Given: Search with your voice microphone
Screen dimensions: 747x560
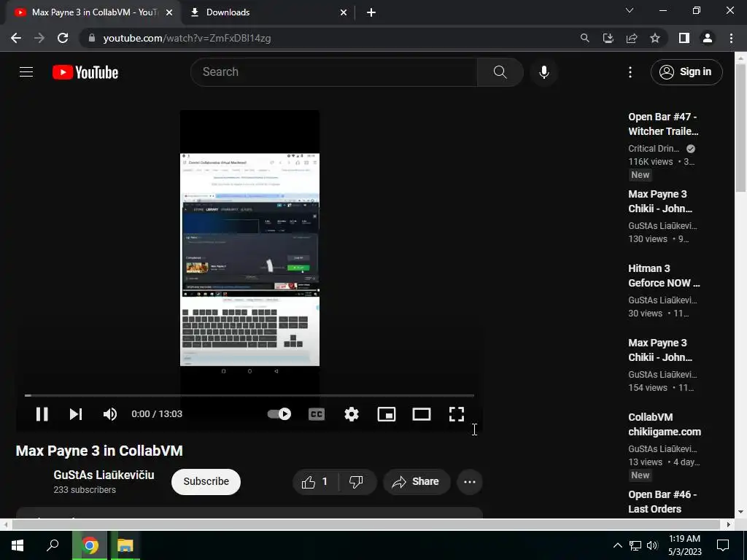Looking at the screenshot, I should [x=544, y=72].
